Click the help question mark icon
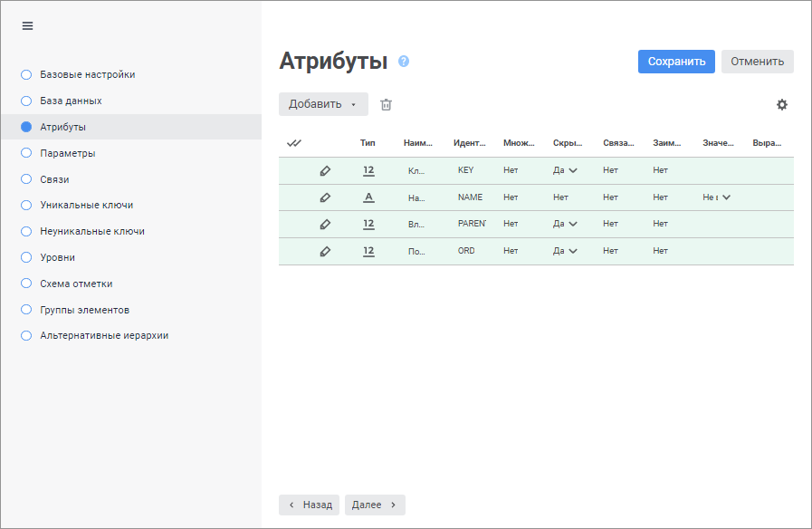The image size is (812, 529). pyautogui.click(x=404, y=62)
